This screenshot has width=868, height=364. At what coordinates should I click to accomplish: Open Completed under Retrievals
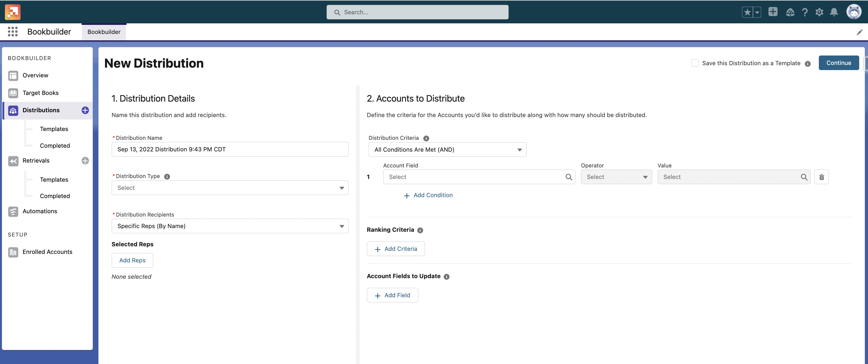[55, 196]
